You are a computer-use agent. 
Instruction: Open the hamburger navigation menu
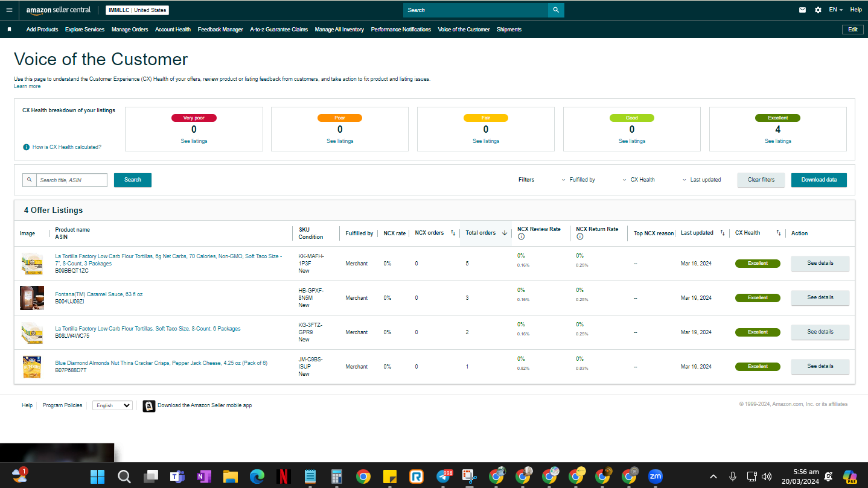pos(9,10)
